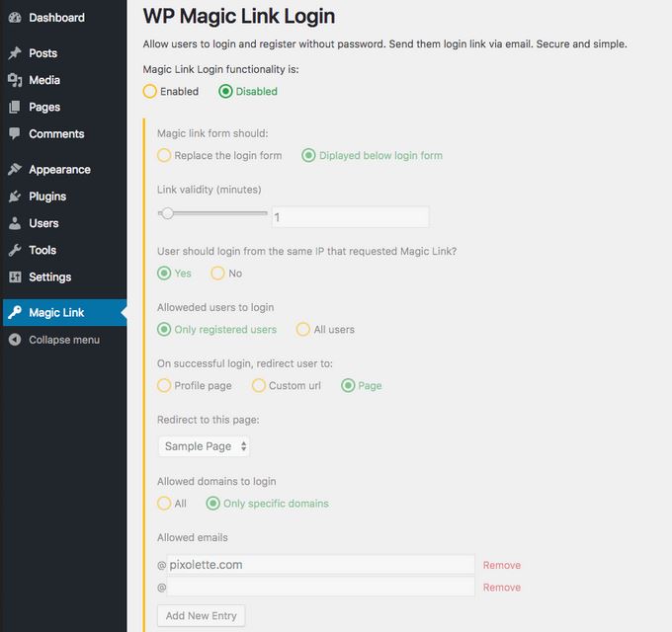Click the Users person icon
Screen dimensions: 672x632
pyautogui.click(x=15, y=223)
